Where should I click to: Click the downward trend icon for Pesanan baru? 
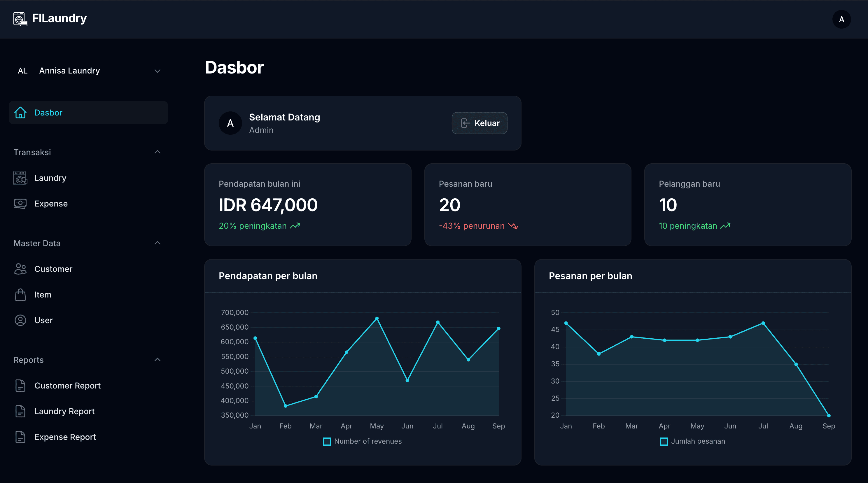point(513,226)
